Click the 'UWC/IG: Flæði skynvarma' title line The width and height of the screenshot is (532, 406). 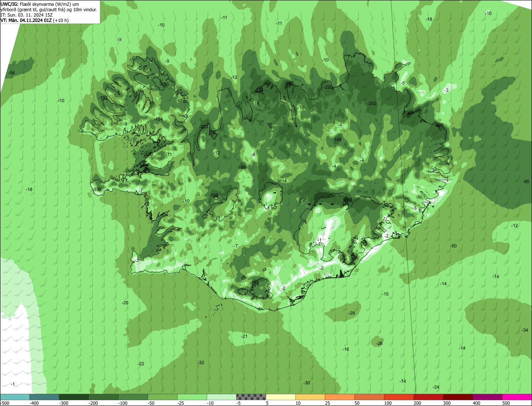[x=39, y=4]
